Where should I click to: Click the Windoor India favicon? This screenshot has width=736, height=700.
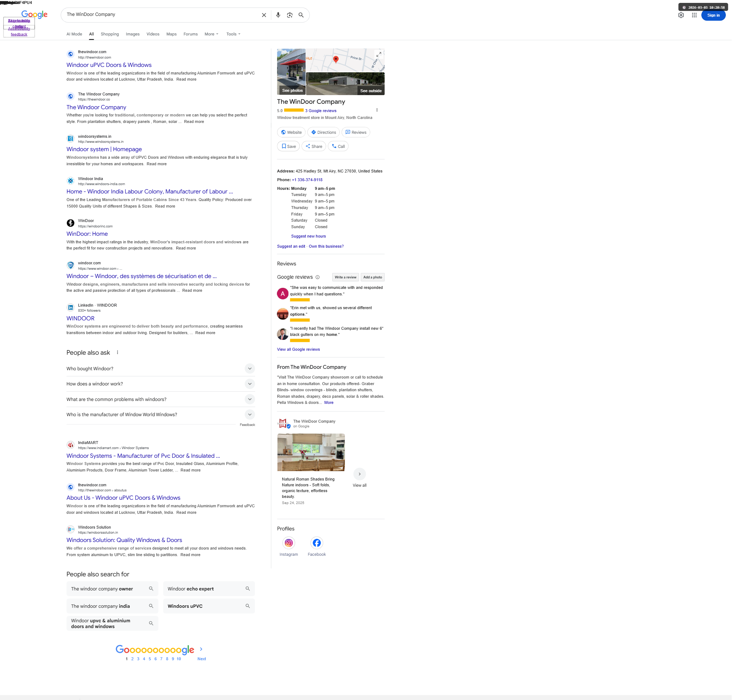[71, 182]
